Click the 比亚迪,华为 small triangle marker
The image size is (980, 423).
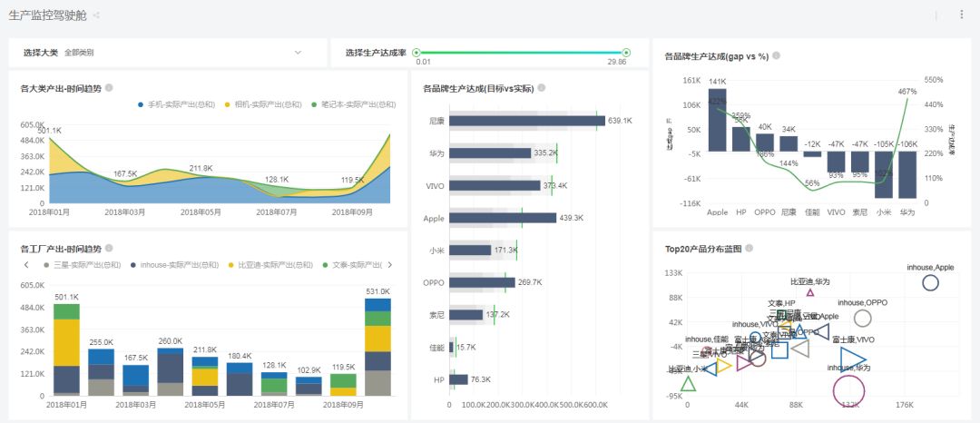point(810,292)
